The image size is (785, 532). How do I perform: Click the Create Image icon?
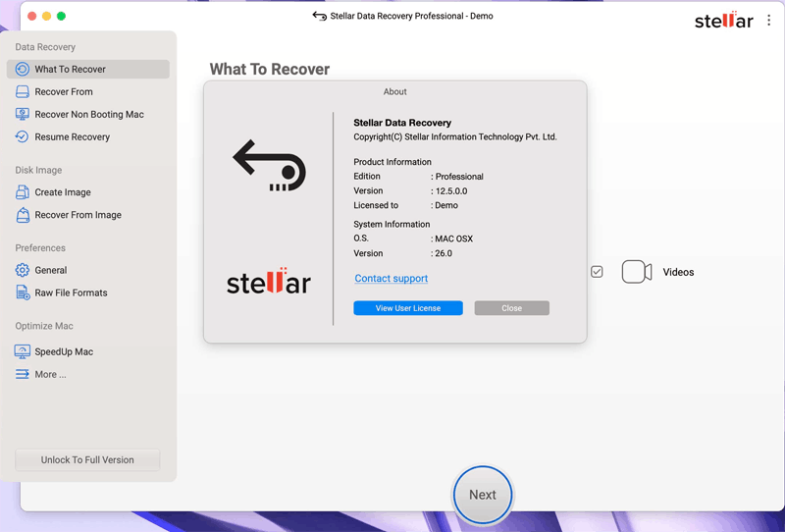[22, 191]
